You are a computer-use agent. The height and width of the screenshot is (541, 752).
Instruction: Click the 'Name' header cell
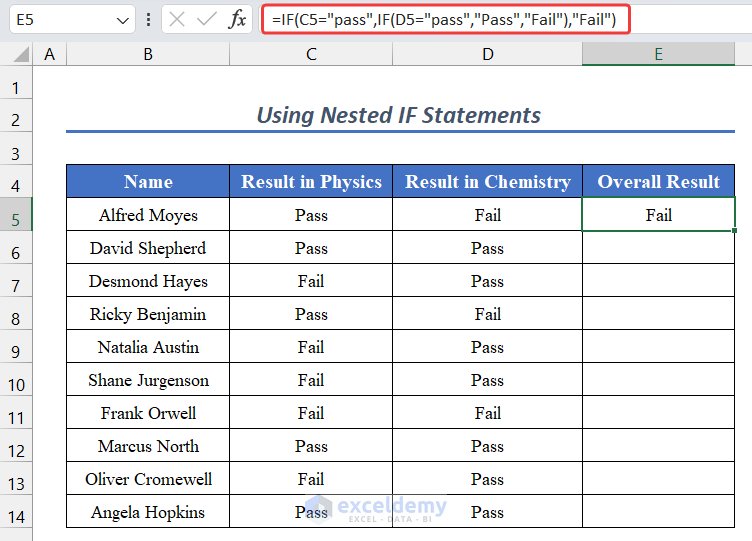point(148,181)
